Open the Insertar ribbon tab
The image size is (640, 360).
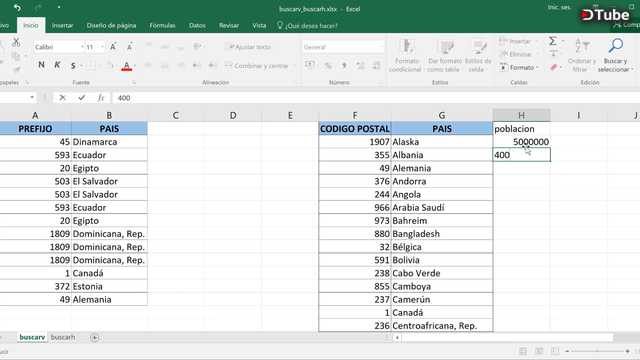click(x=62, y=25)
